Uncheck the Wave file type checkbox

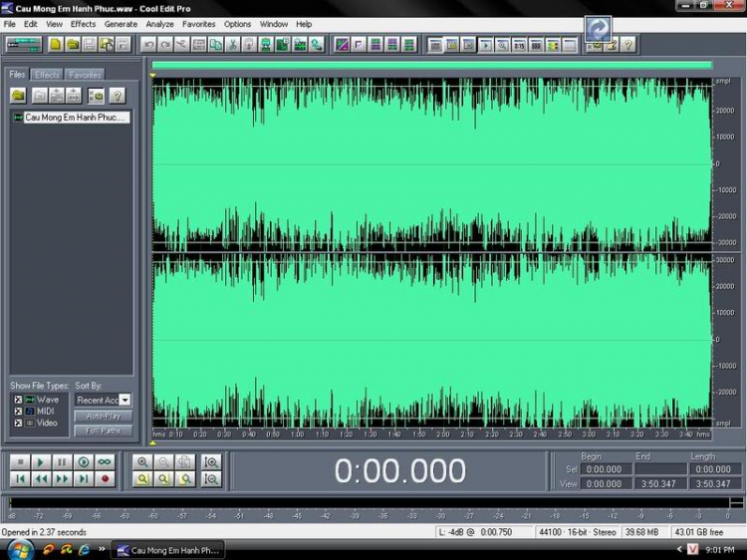click(x=18, y=400)
